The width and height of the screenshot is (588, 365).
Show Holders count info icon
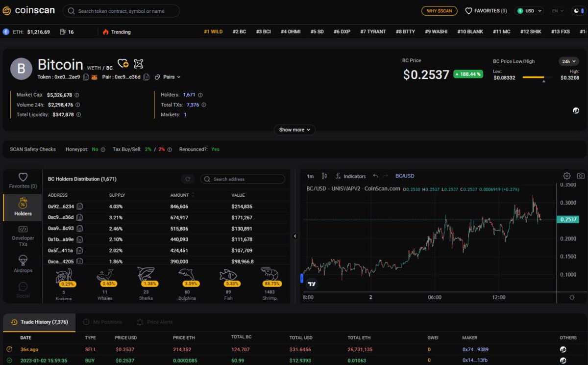[200, 95]
